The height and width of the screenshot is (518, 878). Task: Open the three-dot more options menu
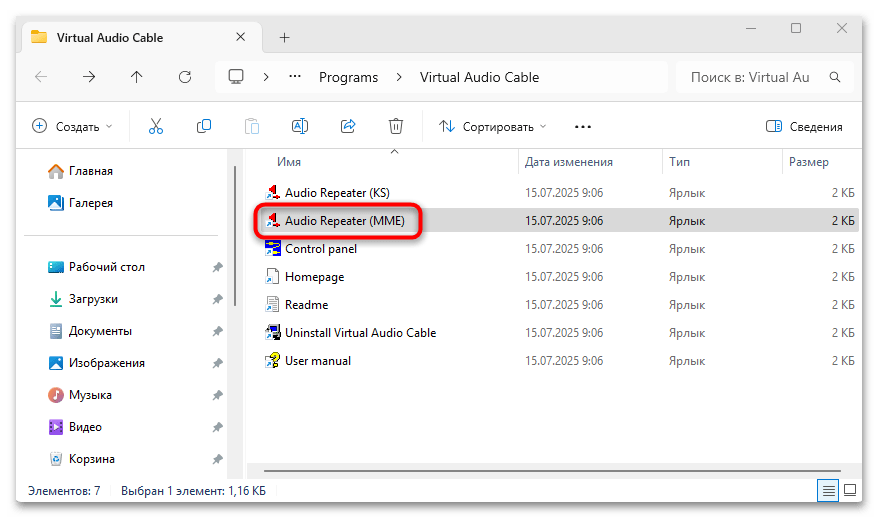click(583, 127)
